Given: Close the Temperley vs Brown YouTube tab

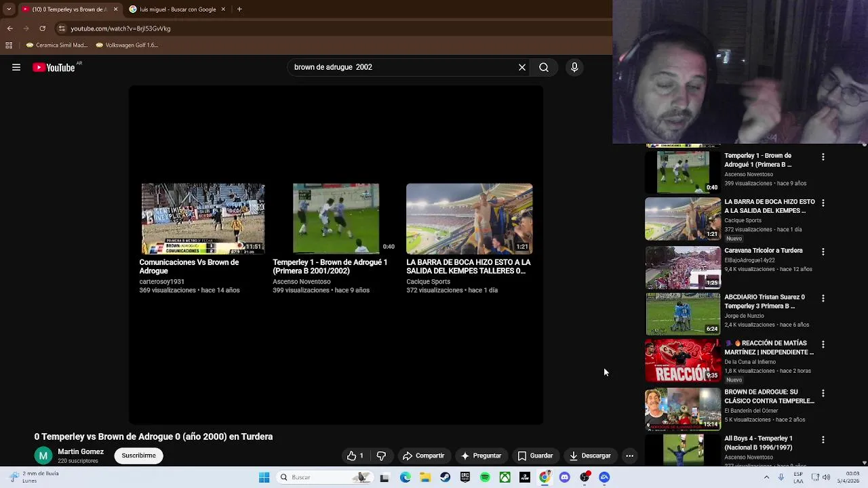Looking at the screenshot, I should pos(115,9).
